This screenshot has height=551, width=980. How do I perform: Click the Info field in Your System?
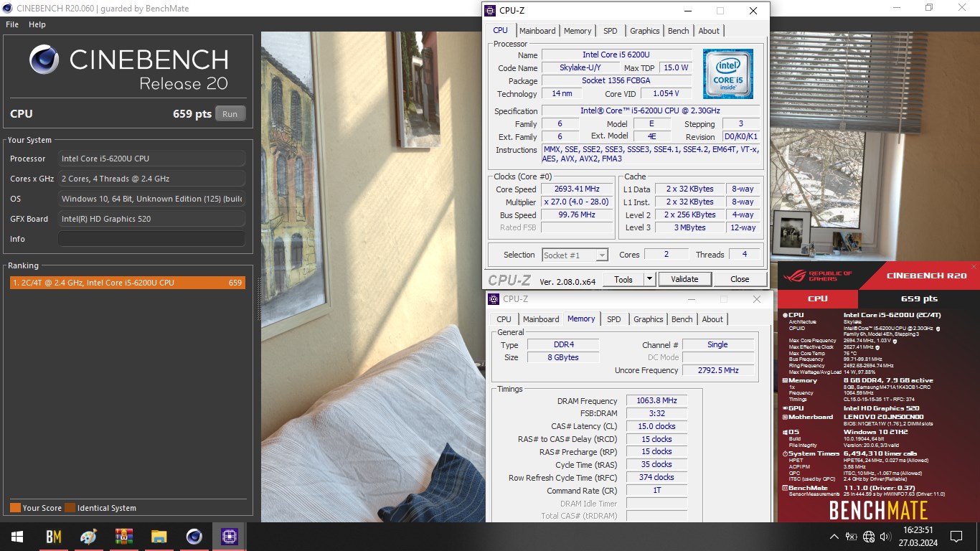(x=151, y=239)
